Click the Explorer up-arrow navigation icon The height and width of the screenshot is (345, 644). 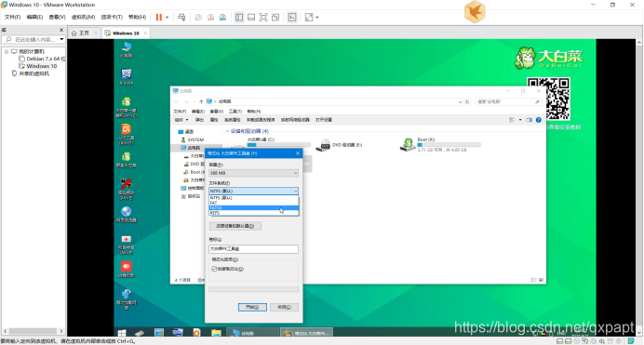point(201,101)
